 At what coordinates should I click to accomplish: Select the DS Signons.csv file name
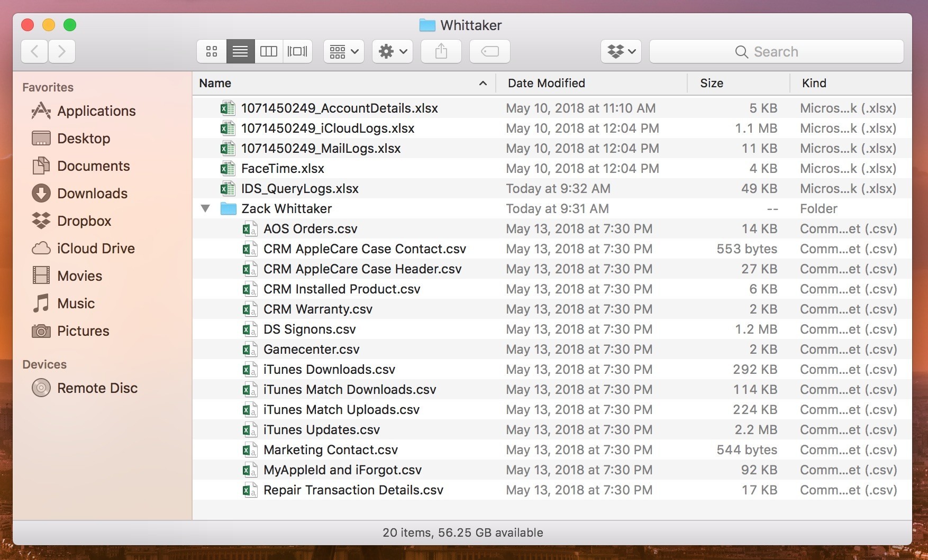[x=310, y=329]
